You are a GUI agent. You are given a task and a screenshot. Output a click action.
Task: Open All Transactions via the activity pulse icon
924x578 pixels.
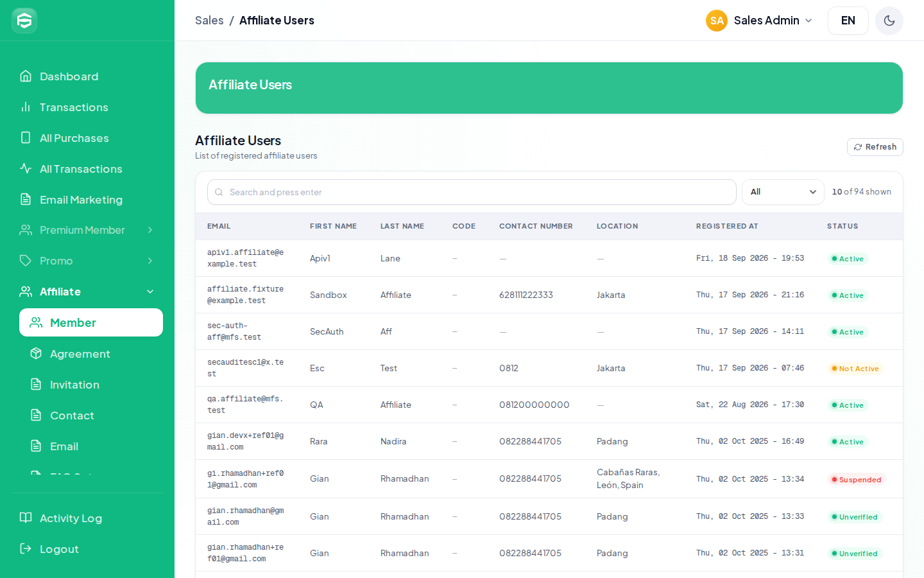26,169
